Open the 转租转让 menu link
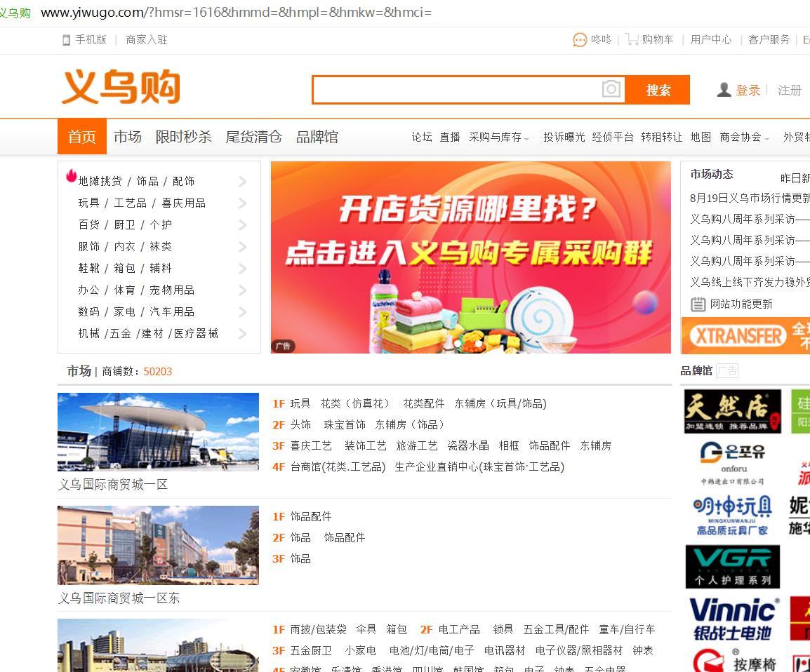The width and height of the screenshot is (810, 672). point(662,137)
